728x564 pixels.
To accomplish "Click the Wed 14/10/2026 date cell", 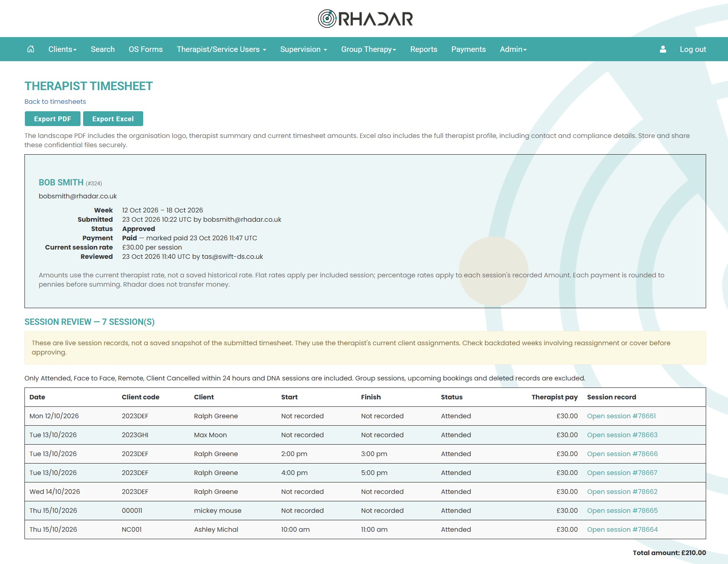I will [x=55, y=492].
